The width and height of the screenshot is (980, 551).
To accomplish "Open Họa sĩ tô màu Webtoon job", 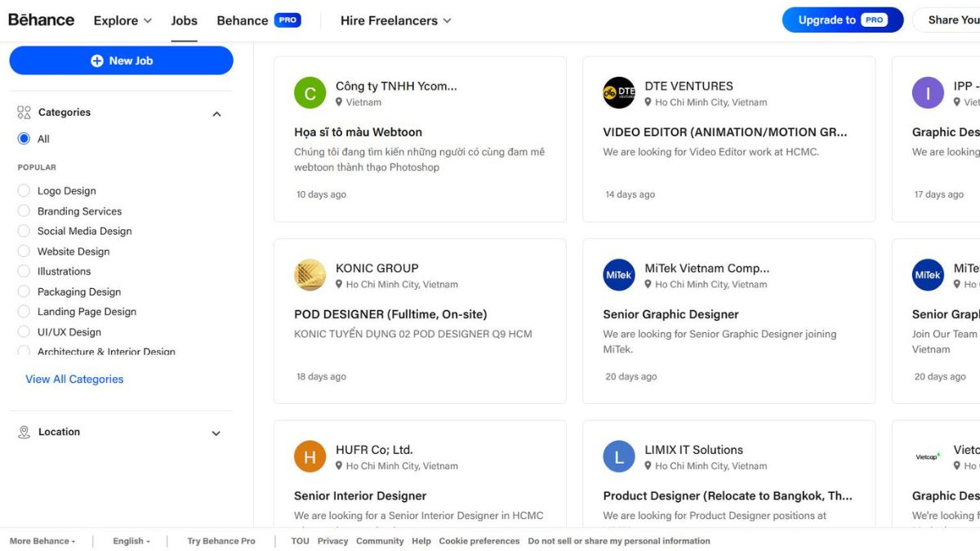I will (358, 132).
